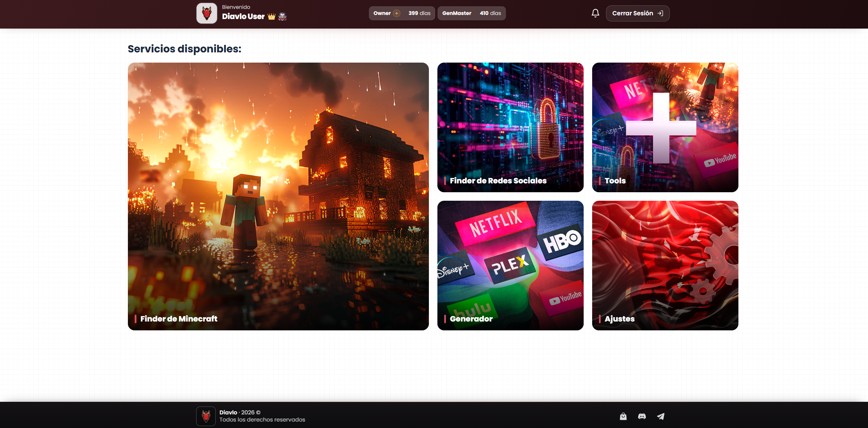Open the Finder de Minecraft card
This screenshot has width=868, height=428.
pos(278,196)
